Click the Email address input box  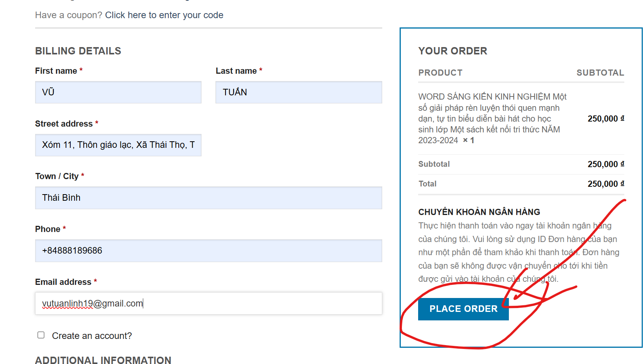click(208, 303)
